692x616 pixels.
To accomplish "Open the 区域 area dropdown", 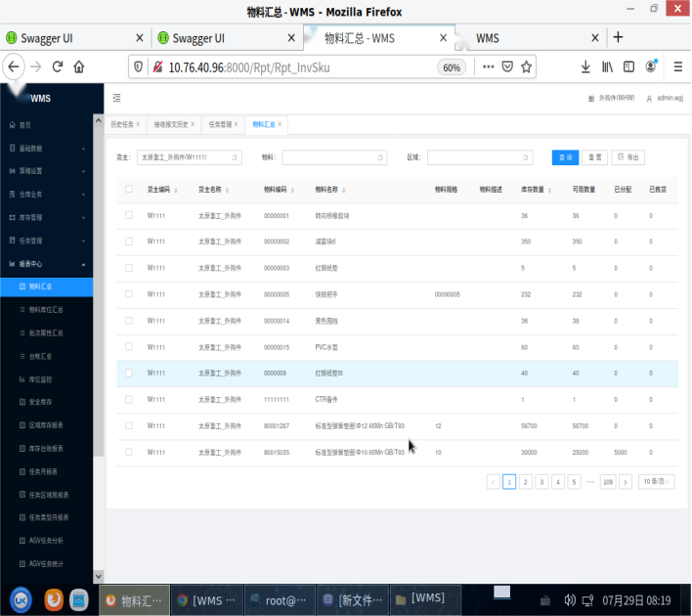I will pyautogui.click(x=480, y=157).
